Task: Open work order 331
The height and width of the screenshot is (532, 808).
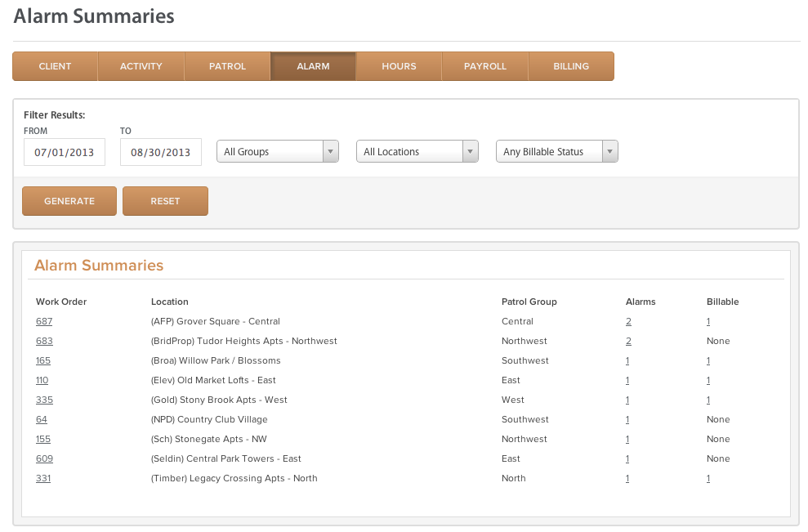Action: [43, 478]
